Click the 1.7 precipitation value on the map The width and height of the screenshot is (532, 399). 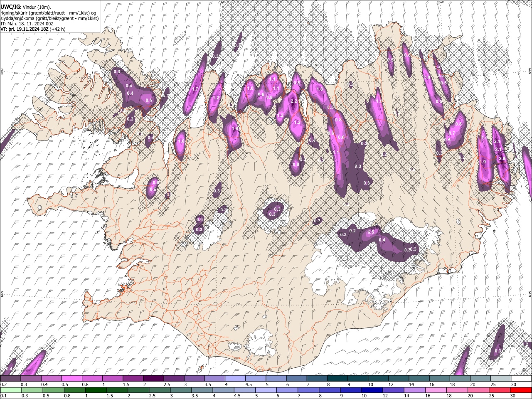(195, 89)
